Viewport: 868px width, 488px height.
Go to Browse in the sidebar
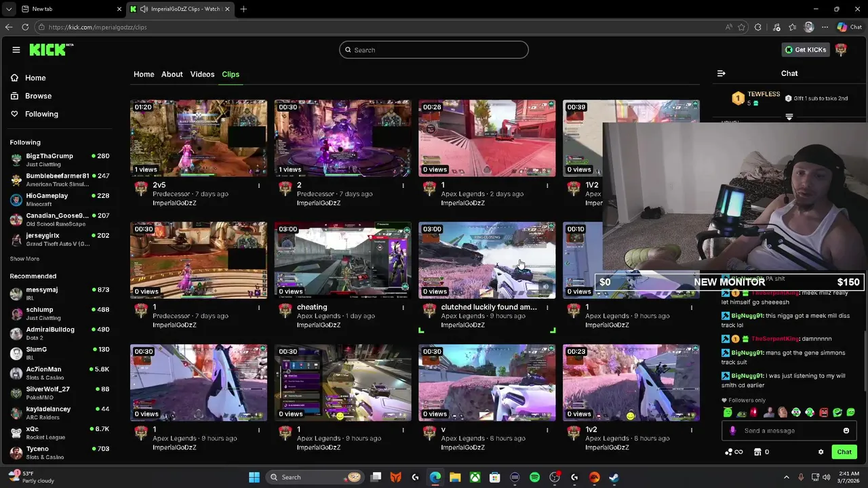31,96
